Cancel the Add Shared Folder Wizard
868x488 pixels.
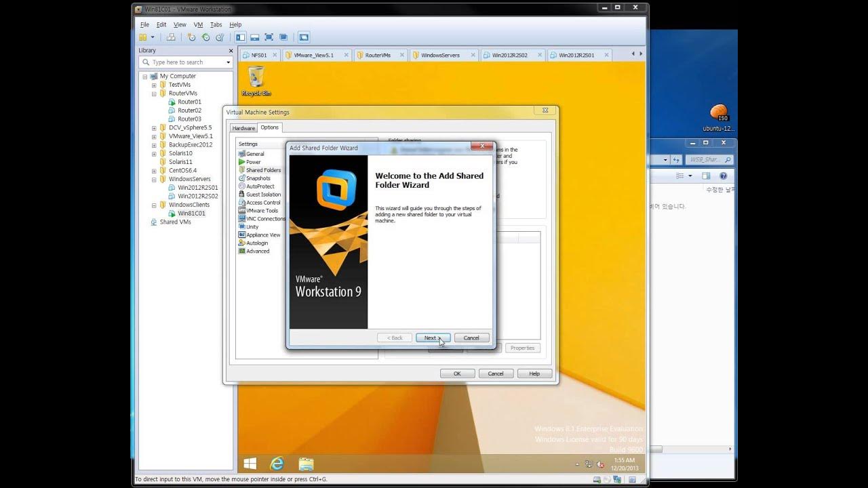tap(471, 338)
